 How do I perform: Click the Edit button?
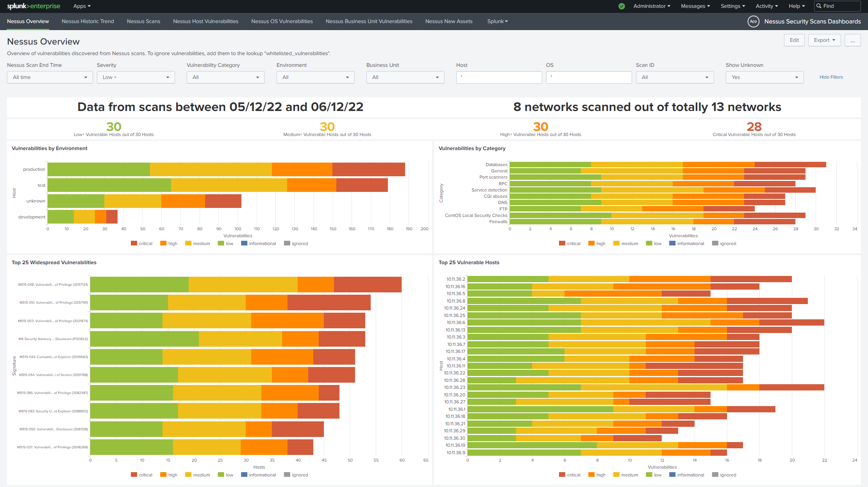pos(794,40)
